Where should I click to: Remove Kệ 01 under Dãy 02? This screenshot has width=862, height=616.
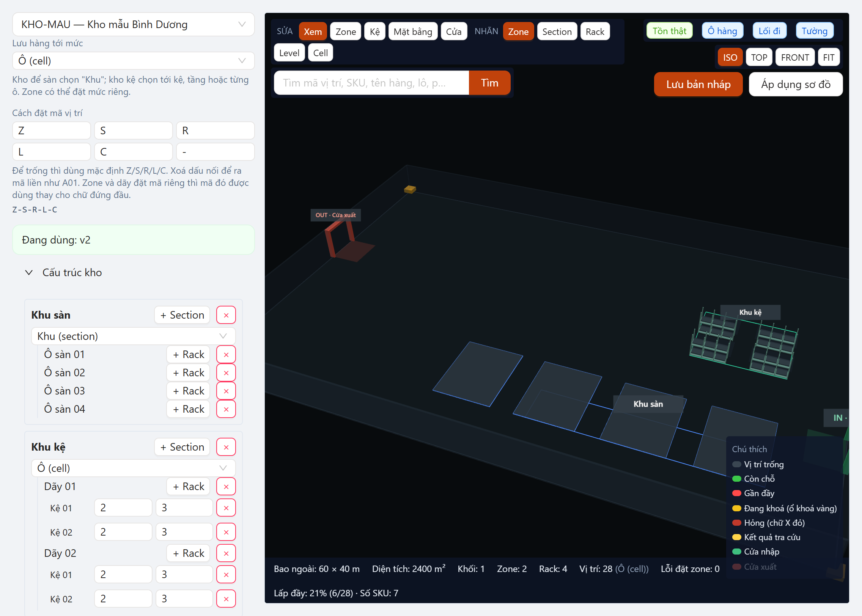click(x=226, y=575)
